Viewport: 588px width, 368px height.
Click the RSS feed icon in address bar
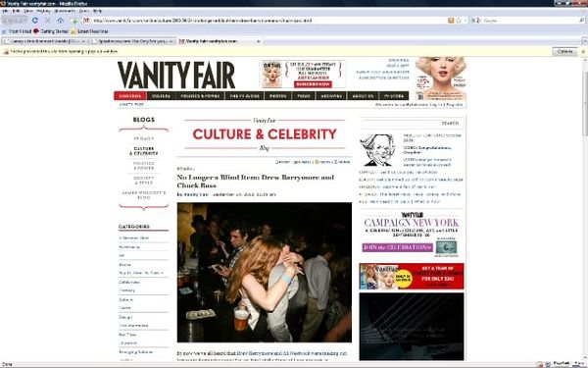(451, 21)
